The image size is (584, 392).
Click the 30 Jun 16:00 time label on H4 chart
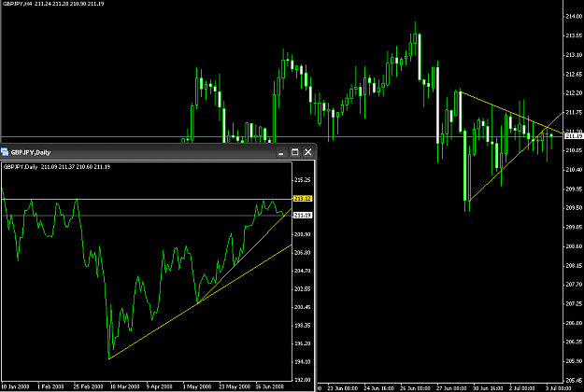click(488, 388)
